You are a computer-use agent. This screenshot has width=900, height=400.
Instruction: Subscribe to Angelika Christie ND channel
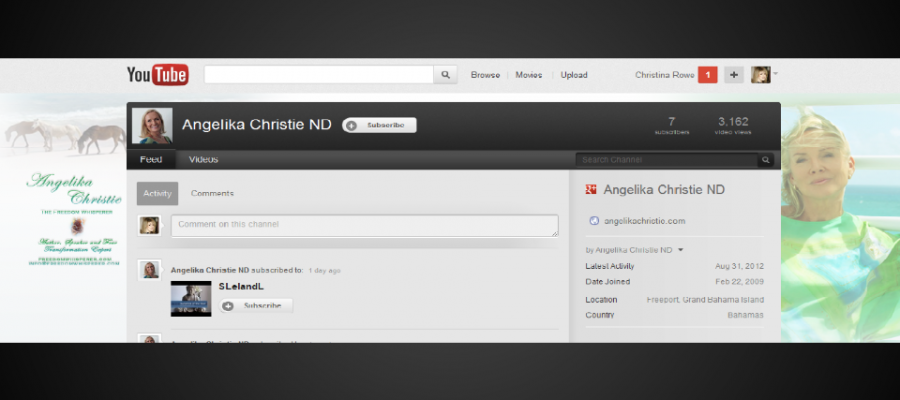(x=379, y=125)
